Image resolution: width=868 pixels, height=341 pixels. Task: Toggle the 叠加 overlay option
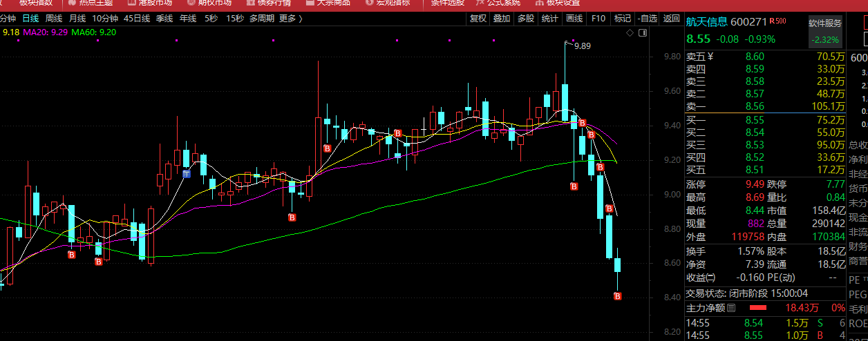[502, 19]
